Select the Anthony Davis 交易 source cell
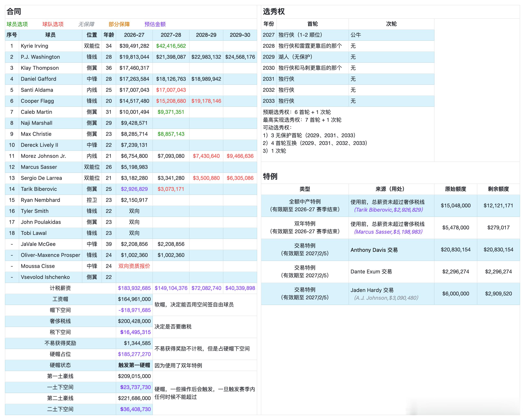The image size is (525, 420). click(391, 250)
